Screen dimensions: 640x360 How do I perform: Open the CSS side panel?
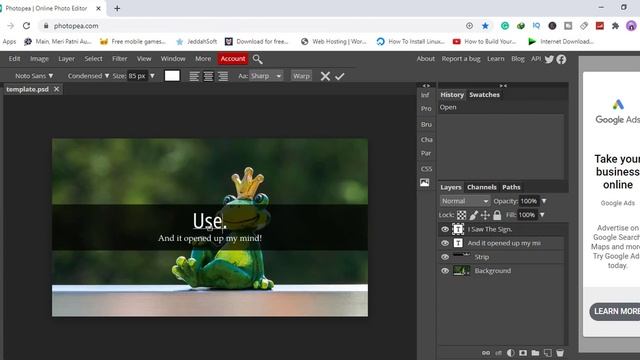[426, 169]
